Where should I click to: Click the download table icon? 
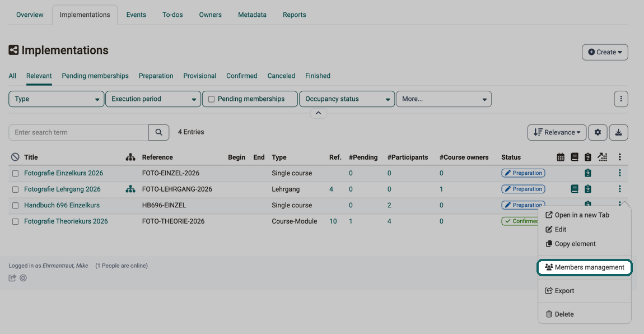(619, 132)
